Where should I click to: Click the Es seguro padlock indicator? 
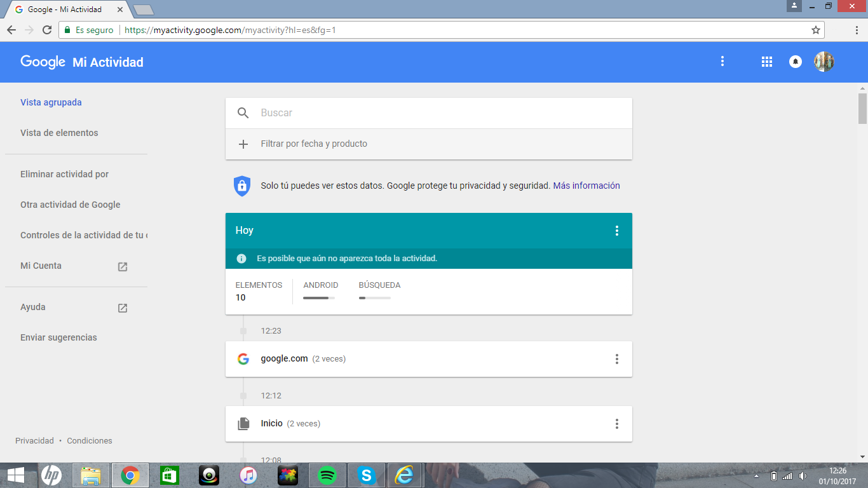point(88,30)
